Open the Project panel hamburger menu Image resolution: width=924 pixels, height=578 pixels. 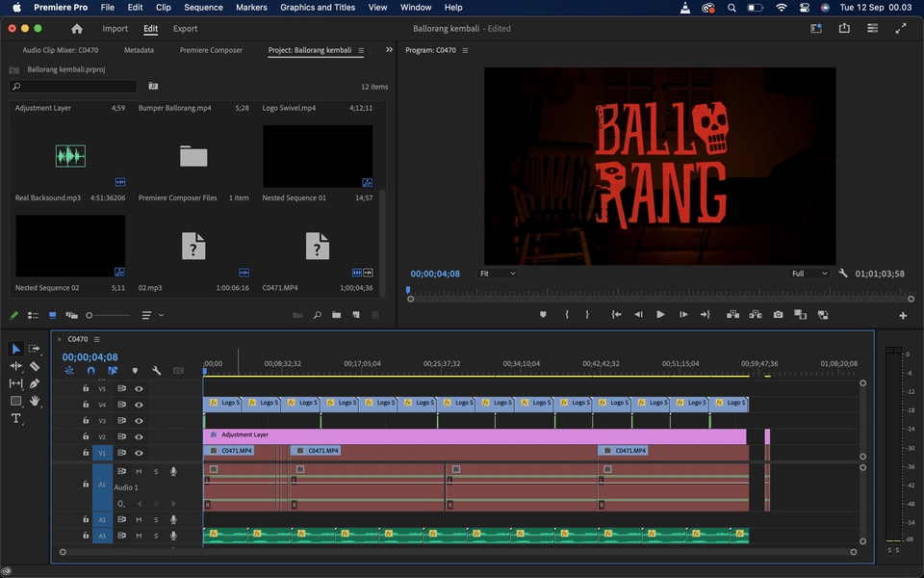(361, 50)
